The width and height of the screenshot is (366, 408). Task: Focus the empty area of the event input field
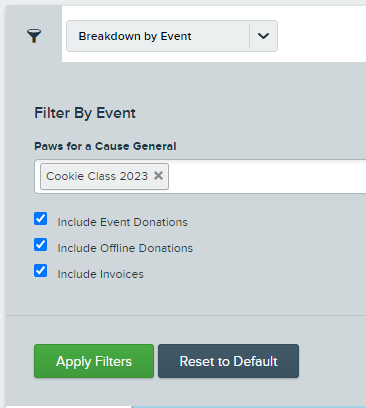coord(267,176)
